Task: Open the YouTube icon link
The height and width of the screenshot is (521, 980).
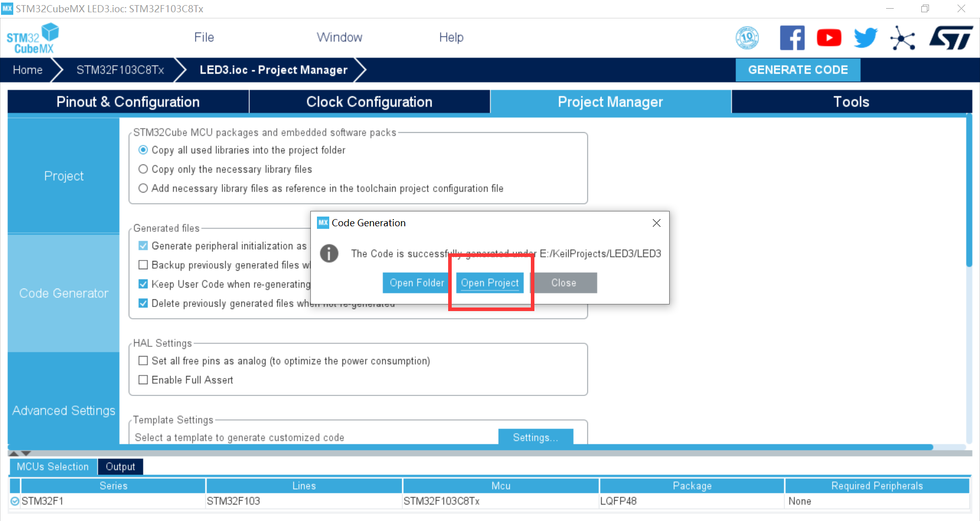Action: click(829, 38)
